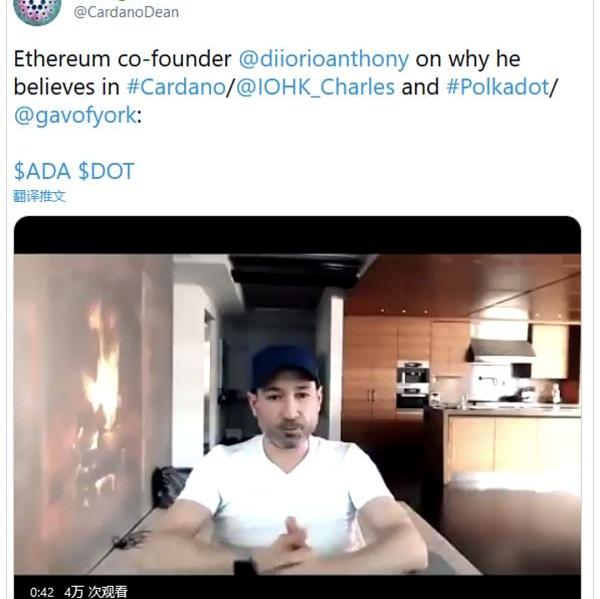
Task: Open the @gavofyork mention
Action: pyautogui.click(x=75, y=116)
